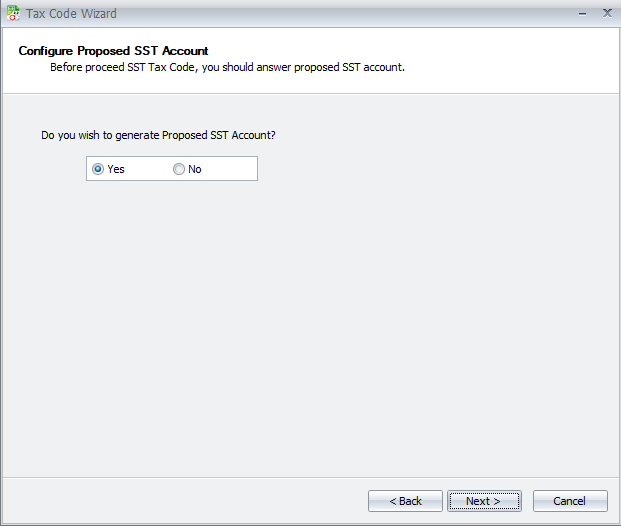Click the "Tax Code Wizard" title bar text
The width and height of the screenshot is (621, 526).
71,14
